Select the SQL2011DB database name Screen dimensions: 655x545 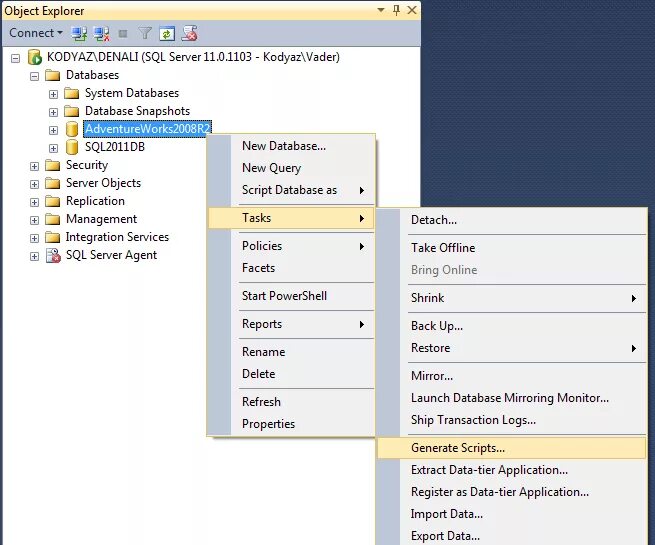115,147
